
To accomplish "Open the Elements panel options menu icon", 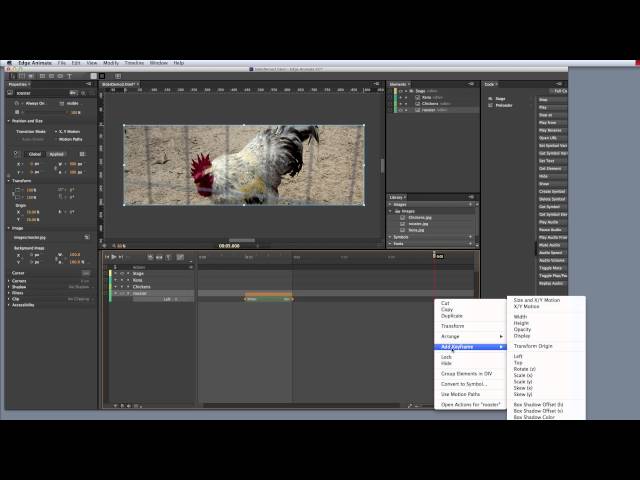I will pos(471,84).
